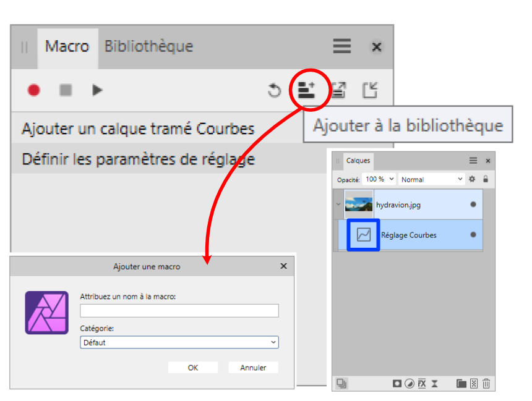
Task: Click the Delete Layer trash icon
Action: click(486, 384)
